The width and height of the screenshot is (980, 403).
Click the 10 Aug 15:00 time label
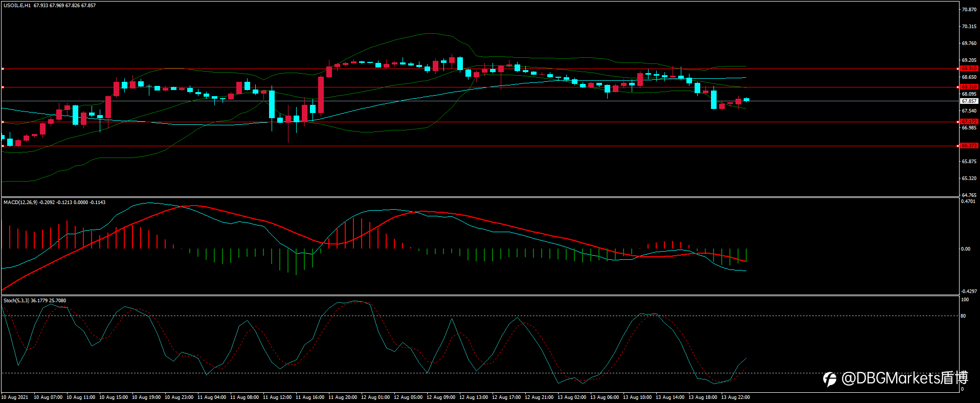[x=114, y=397]
